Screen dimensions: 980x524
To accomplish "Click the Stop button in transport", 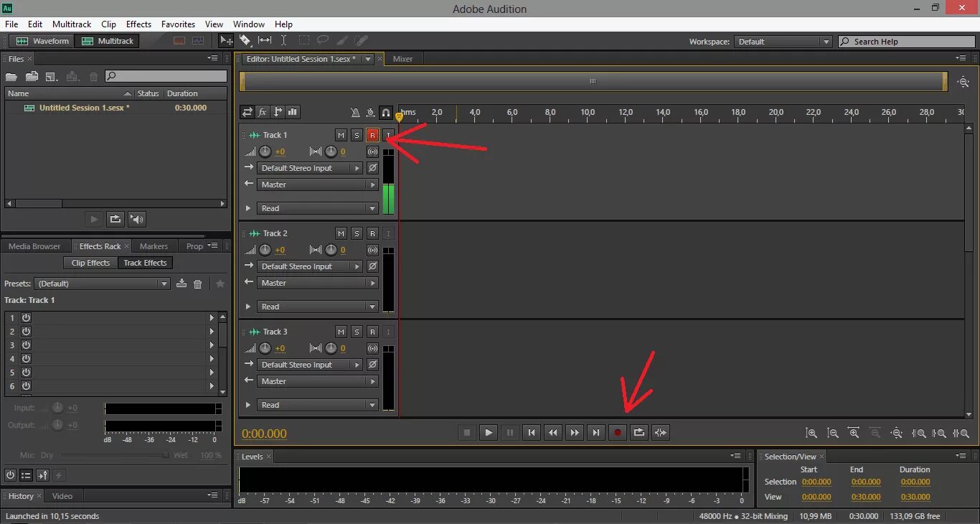I will [467, 432].
